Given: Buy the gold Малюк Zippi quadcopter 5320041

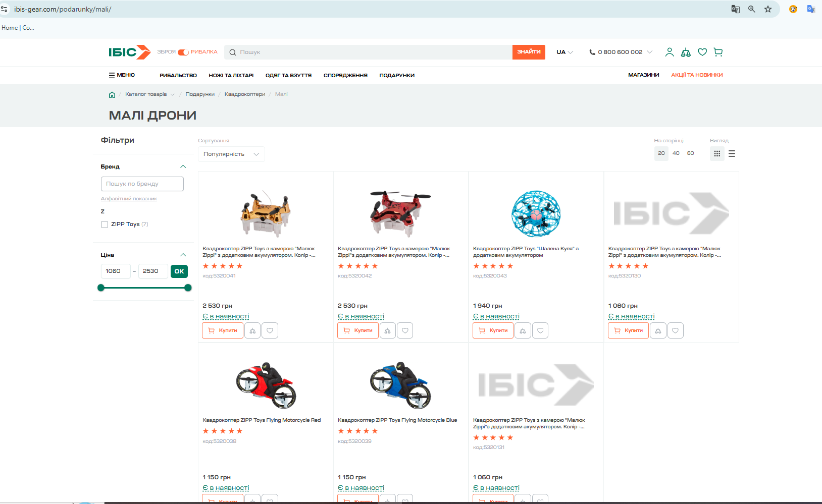Looking at the screenshot, I should tap(223, 330).
